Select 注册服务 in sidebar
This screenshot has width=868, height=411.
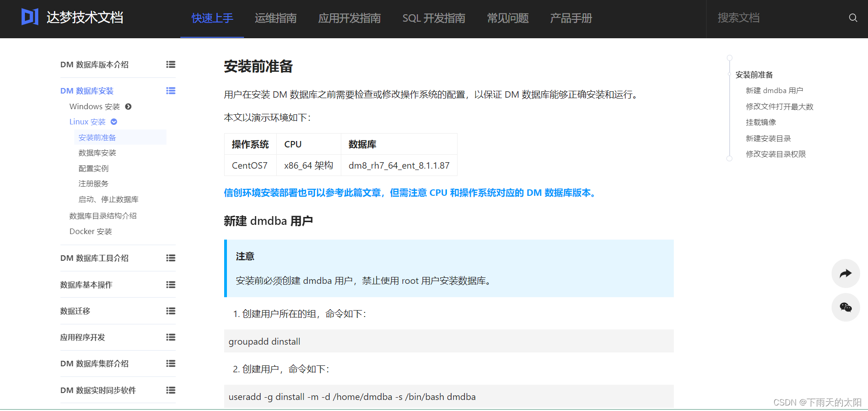coord(94,183)
